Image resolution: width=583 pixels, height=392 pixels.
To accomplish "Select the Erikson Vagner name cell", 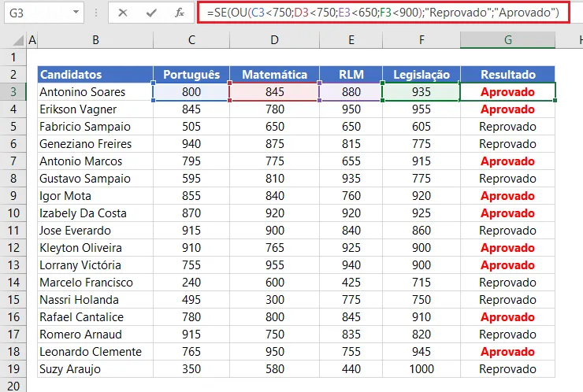I will 95,109.
